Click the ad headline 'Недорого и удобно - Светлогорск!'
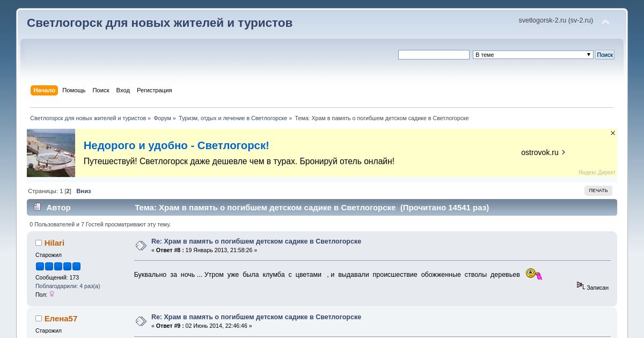 176,145
